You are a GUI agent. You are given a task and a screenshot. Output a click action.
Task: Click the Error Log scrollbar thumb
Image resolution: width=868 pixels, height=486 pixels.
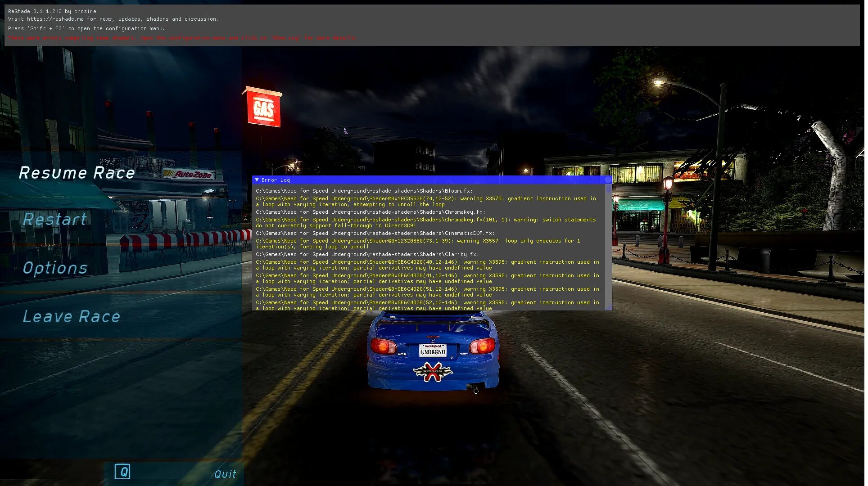click(609, 189)
